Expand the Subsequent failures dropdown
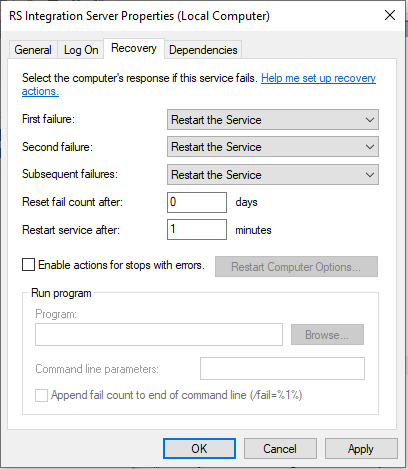The width and height of the screenshot is (408, 469). (273, 174)
